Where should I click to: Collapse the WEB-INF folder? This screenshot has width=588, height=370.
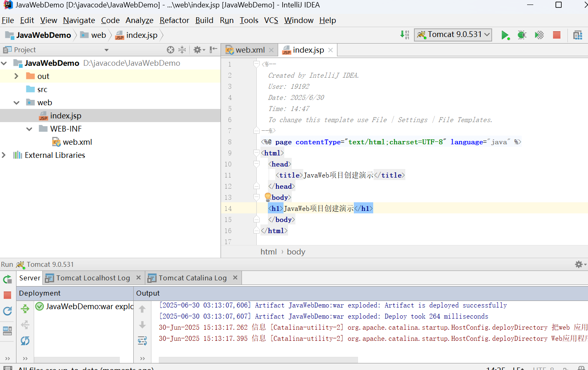[x=29, y=129]
